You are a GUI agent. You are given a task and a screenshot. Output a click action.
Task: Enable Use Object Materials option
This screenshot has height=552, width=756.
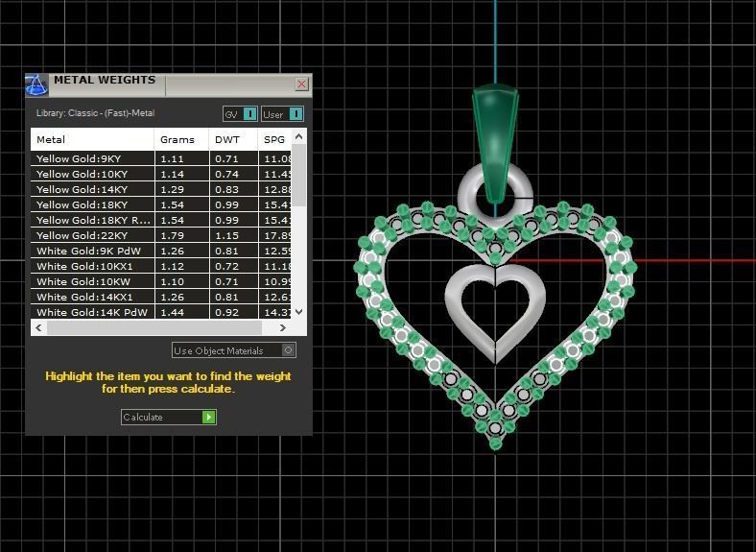point(234,350)
